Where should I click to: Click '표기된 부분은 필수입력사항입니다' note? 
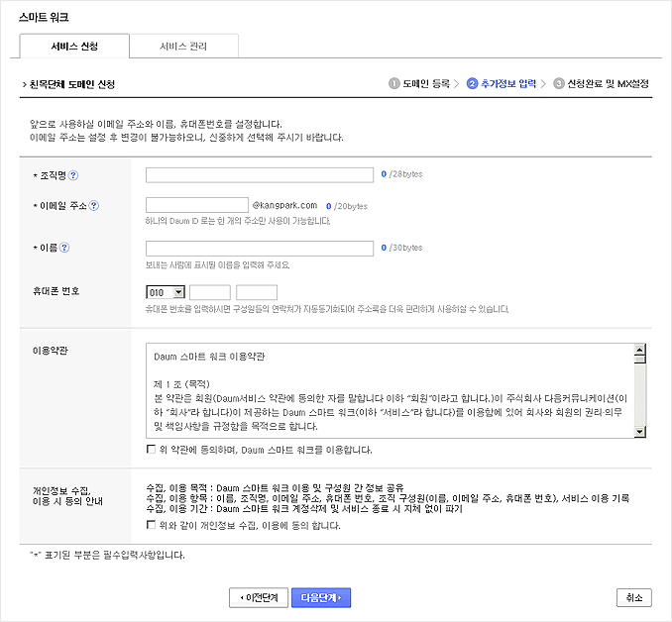[108, 556]
